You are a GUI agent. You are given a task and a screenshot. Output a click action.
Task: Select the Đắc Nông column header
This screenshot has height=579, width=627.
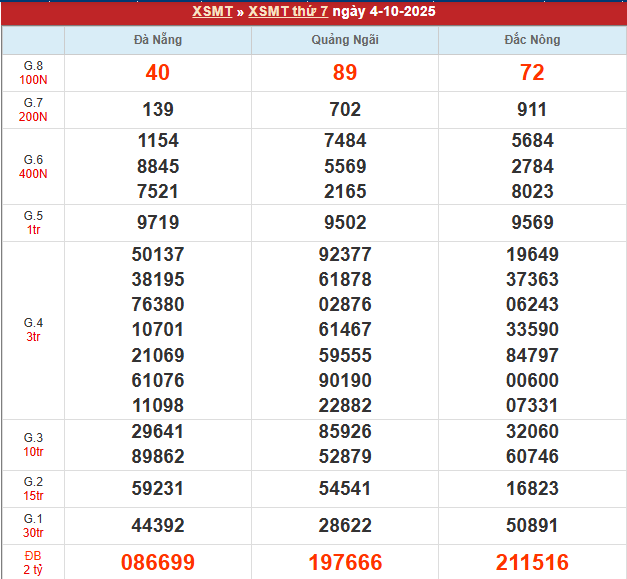[x=532, y=40]
